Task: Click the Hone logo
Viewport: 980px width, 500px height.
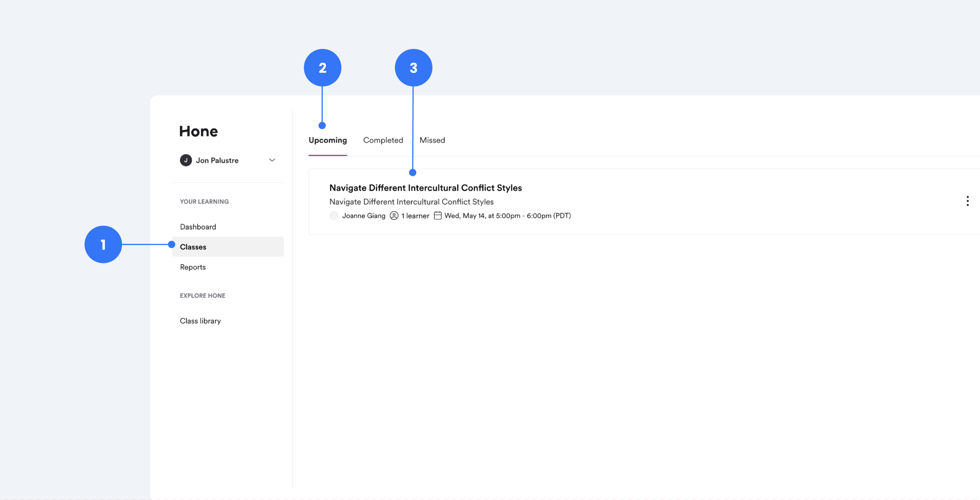Action: 198,131
